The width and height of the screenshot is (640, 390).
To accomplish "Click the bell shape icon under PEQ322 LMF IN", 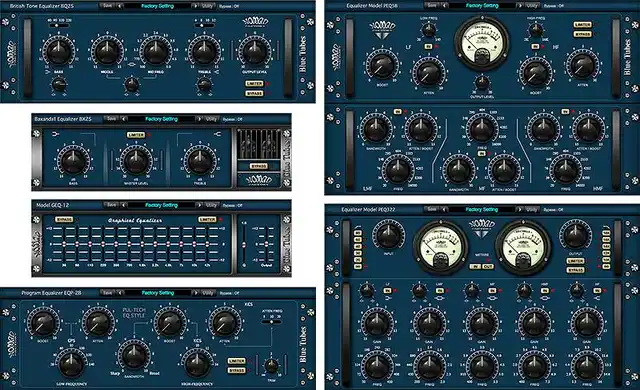I will [x=440, y=298].
